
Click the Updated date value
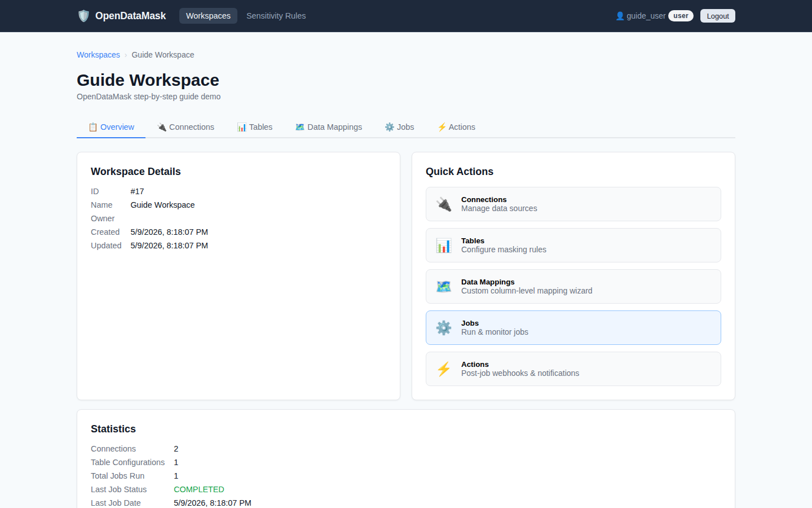pyautogui.click(x=169, y=246)
